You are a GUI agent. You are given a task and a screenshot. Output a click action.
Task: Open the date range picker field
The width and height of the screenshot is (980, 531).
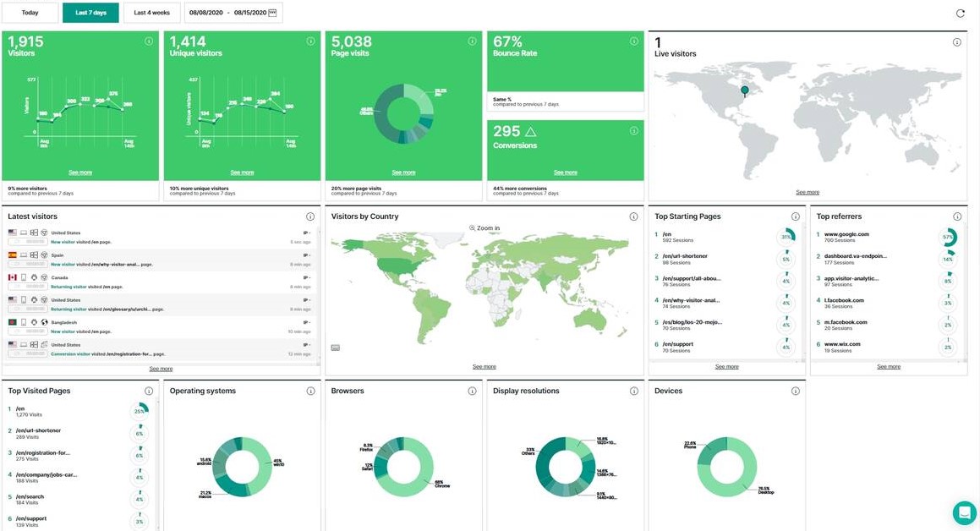pos(228,13)
